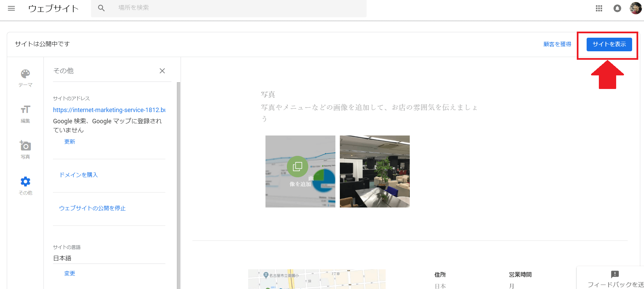Click the サイトは公開中です status text
Screen dimensions: 644x289
point(42,44)
